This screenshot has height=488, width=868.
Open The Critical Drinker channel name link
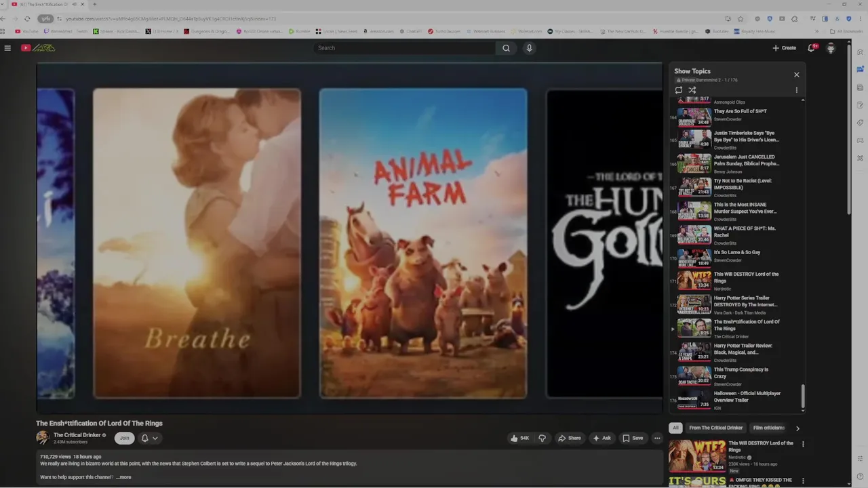pyautogui.click(x=77, y=435)
